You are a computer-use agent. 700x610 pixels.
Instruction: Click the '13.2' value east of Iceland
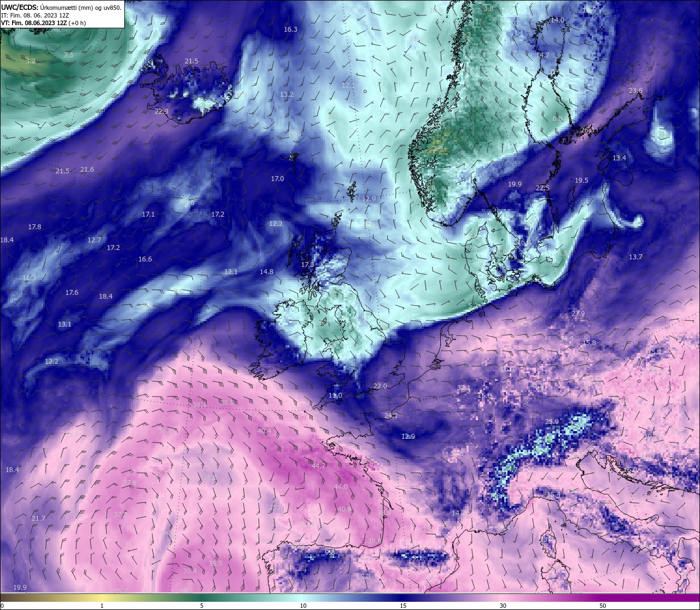(x=287, y=95)
